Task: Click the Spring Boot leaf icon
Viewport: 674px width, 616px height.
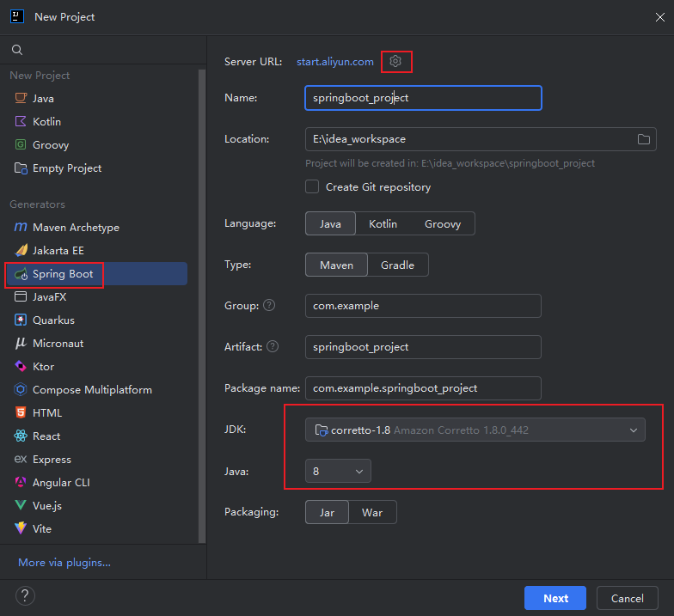Action: (21, 273)
